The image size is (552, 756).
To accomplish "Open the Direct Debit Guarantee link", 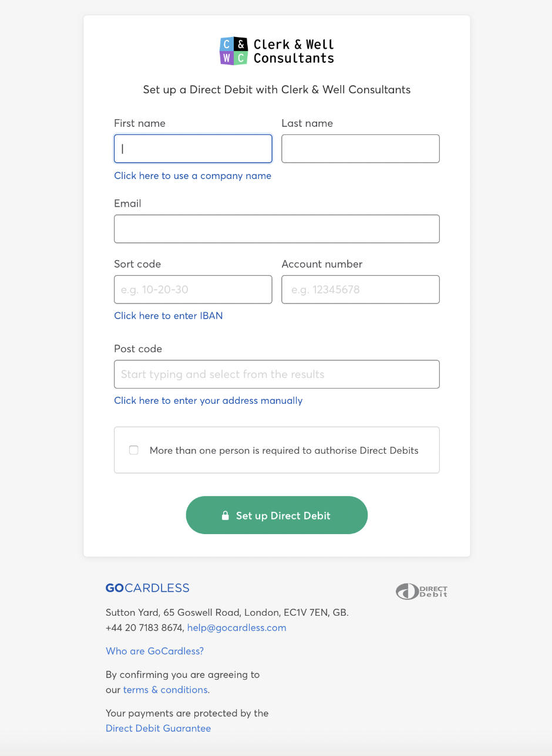I will (x=158, y=728).
